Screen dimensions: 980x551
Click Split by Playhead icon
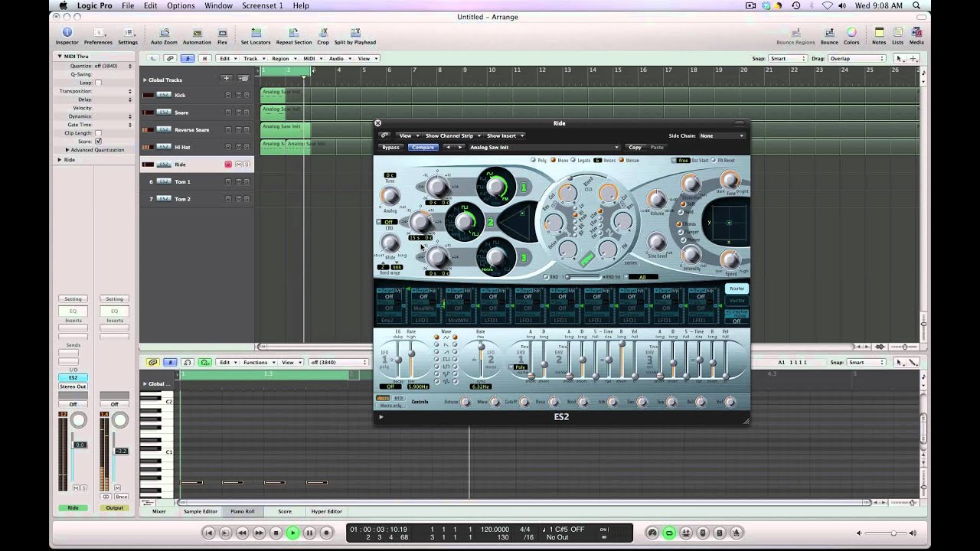pos(355,32)
